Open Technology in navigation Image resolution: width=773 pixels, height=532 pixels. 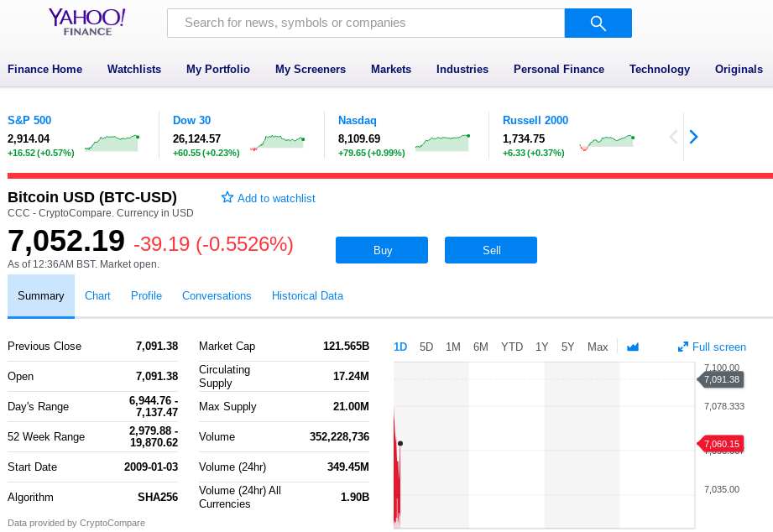pos(660,69)
